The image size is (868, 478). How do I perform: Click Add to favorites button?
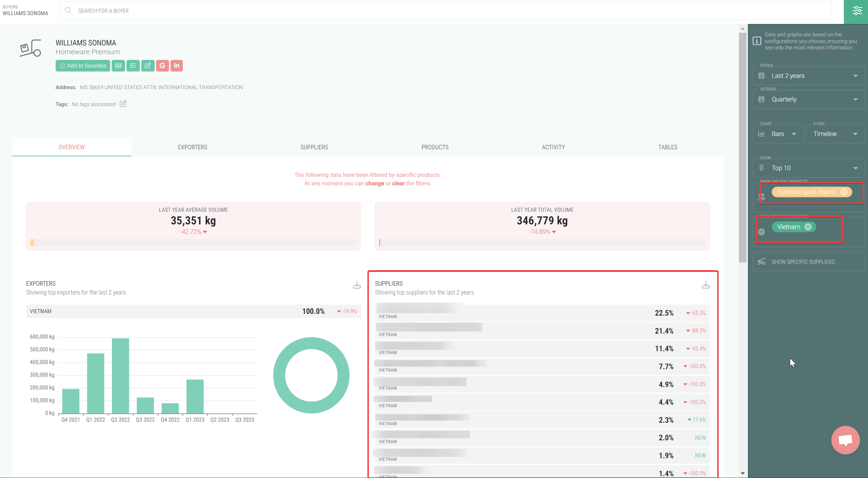(83, 66)
